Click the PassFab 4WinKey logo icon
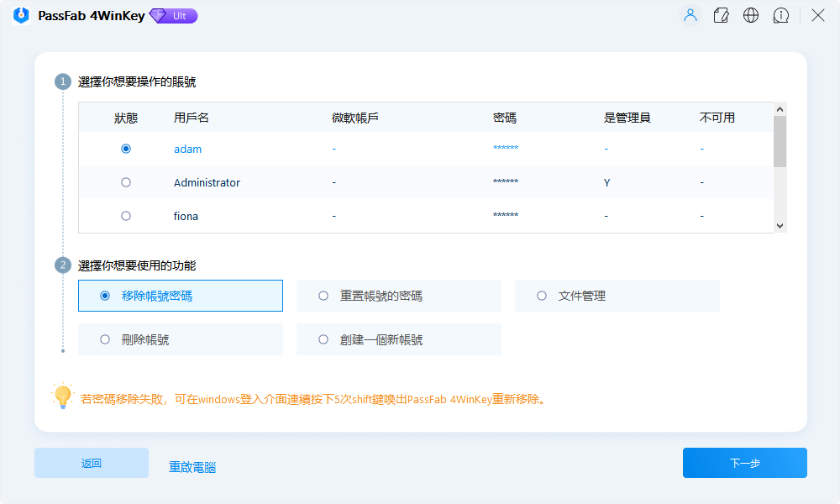Image resolution: width=840 pixels, height=504 pixels. tap(22, 16)
